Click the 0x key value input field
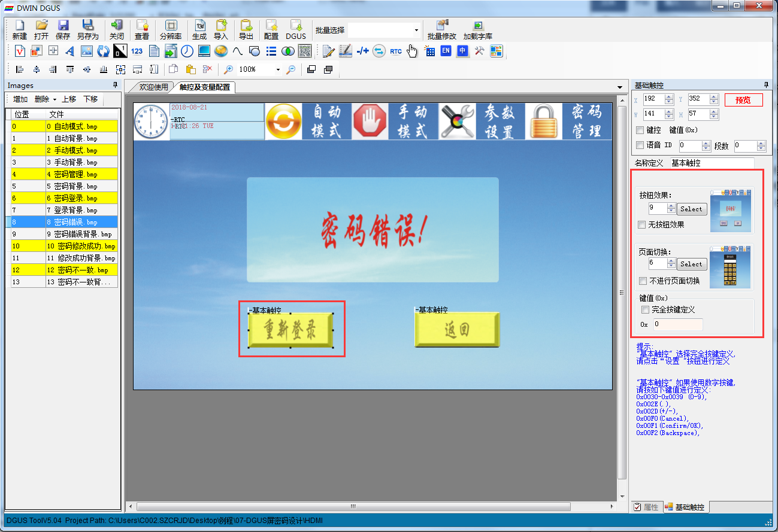 pos(677,324)
